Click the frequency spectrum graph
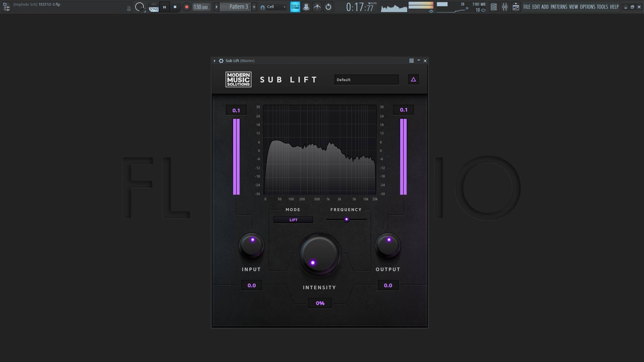The image size is (644, 362). [x=320, y=150]
